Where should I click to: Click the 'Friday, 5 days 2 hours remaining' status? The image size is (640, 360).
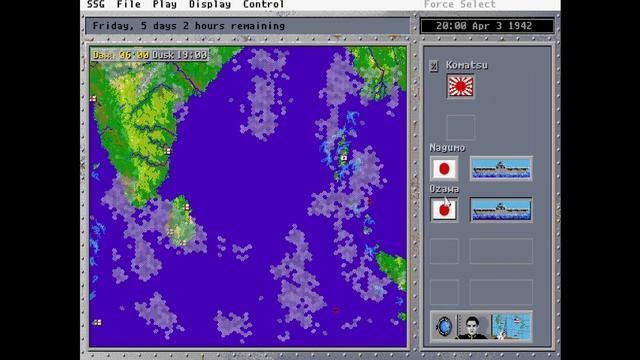pyautogui.click(x=189, y=26)
